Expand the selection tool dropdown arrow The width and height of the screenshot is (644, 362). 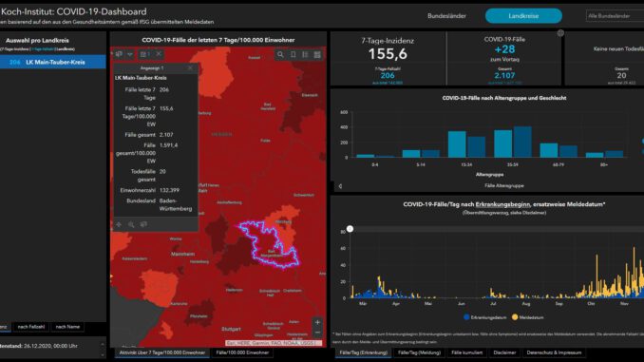[x=130, y=54]
